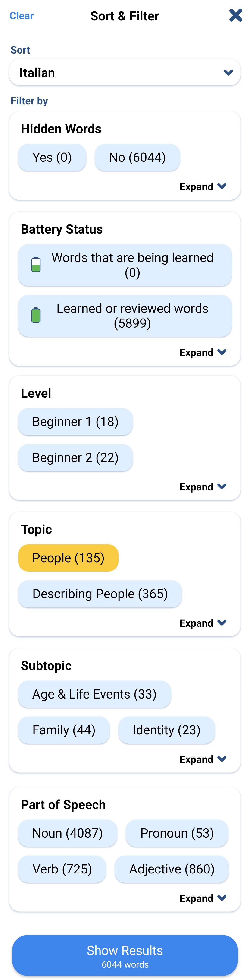Screen dimensions: 250x980
Task: Toggle the Yes (0) hidden words filter
Action: tap(52, 157)
